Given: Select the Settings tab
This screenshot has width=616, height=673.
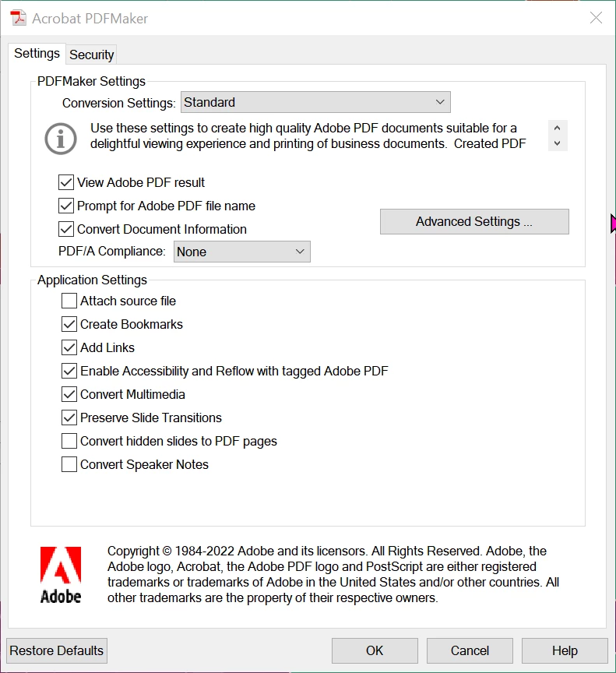Looking at the screenshot, I should click(37, 53).
